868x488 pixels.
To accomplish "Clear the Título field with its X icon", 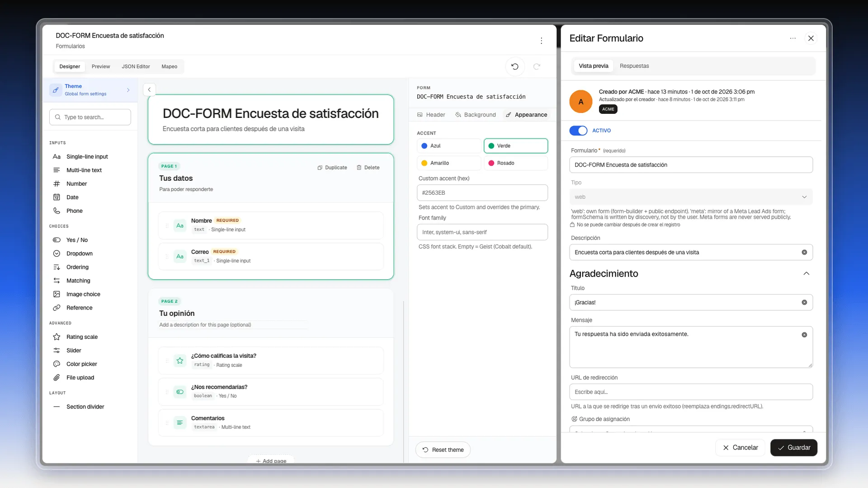I will [804, 302].
